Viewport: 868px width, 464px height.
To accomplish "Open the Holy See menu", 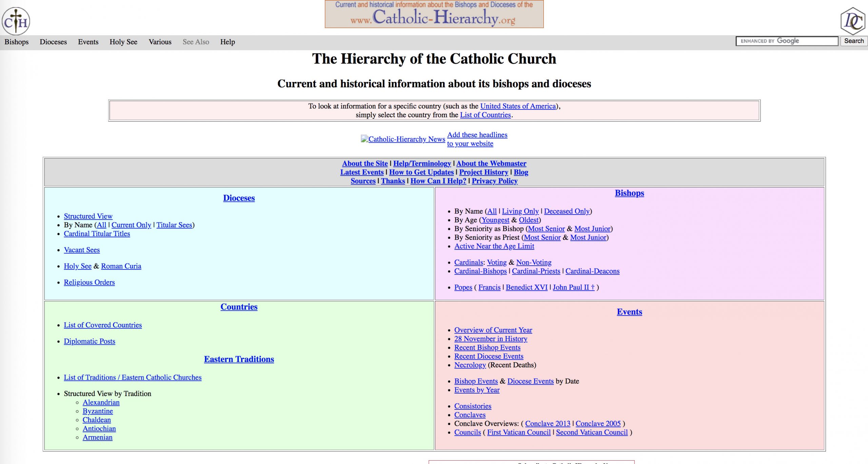I will pyautogui.click(x=123, y=42).
